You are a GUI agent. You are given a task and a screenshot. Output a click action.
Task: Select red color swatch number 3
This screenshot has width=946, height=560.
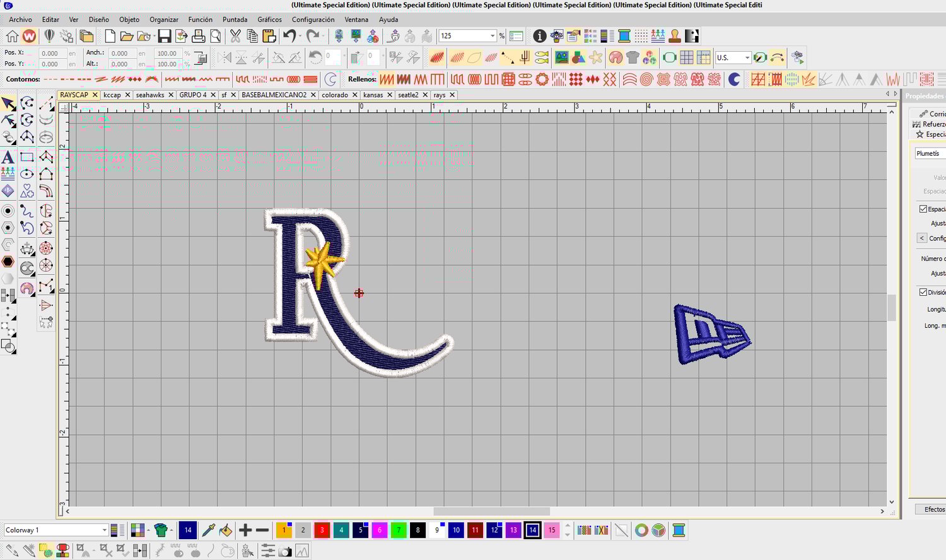(x=322, y=530)
